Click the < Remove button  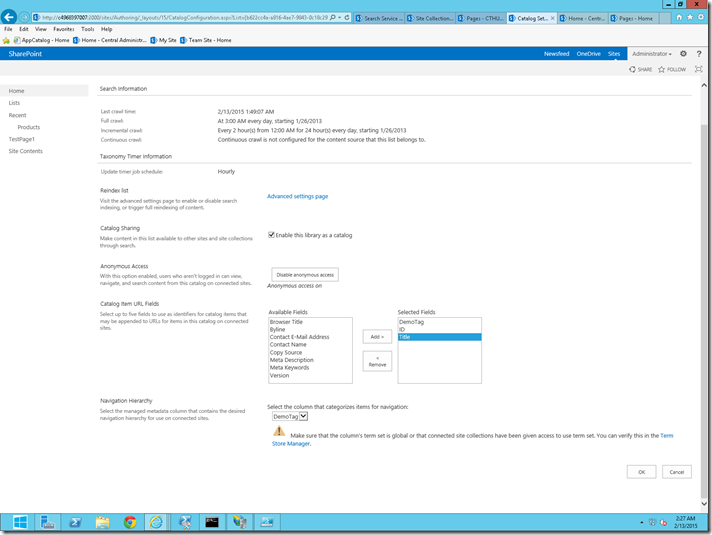tap(377, 362)
